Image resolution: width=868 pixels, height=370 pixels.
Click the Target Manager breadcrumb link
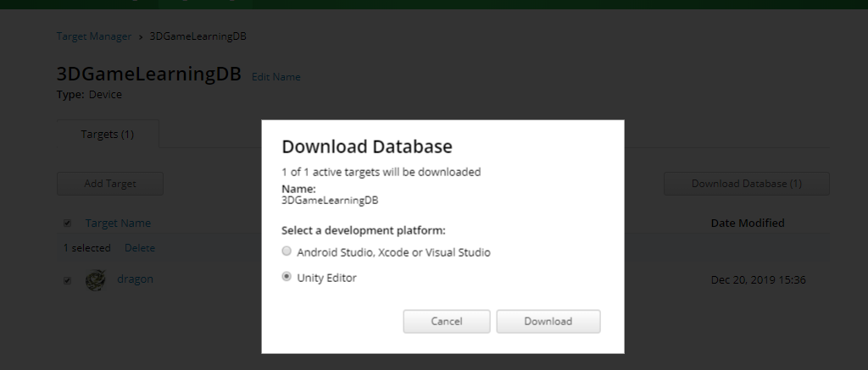pos(94,36)
